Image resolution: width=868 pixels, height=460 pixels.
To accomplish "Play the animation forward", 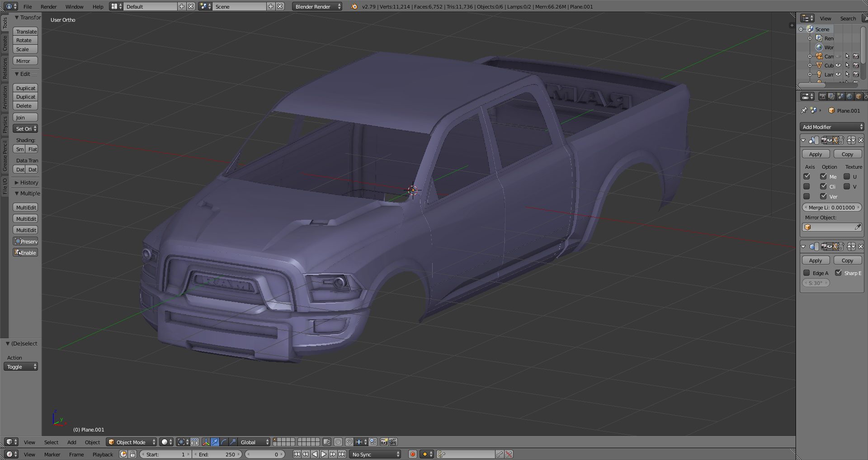I will pos(324,454).
